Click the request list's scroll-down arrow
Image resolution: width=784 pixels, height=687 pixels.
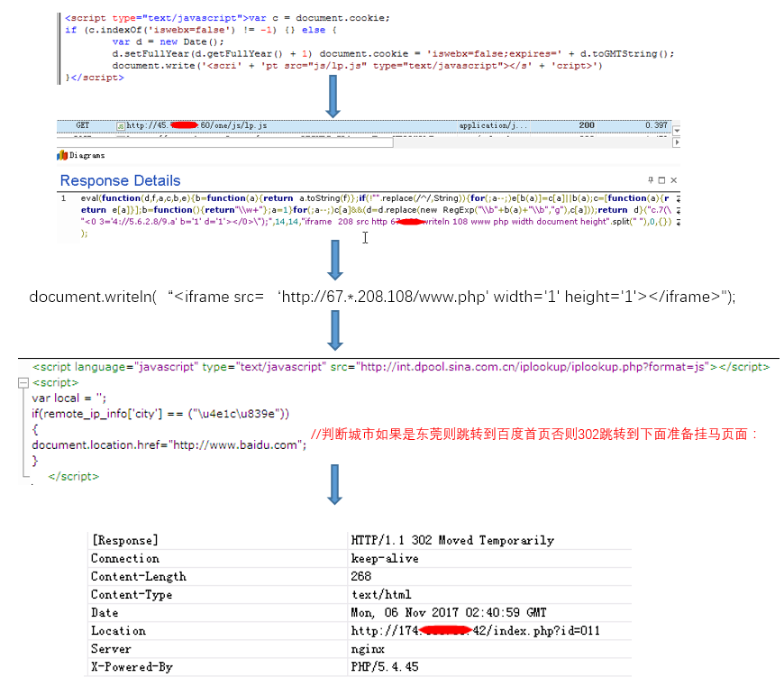coord(677,131)
